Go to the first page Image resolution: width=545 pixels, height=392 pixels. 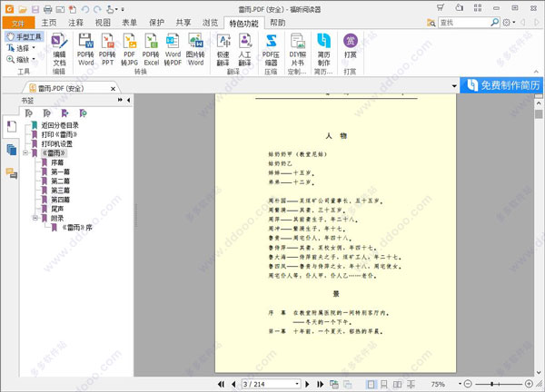point(221,384)
